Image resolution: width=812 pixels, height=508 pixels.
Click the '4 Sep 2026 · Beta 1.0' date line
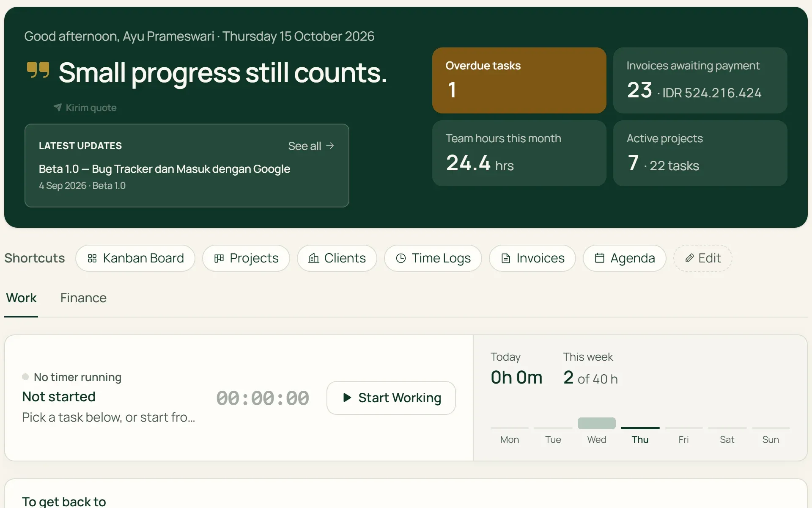pyautogui.click(x=82, y=186)
